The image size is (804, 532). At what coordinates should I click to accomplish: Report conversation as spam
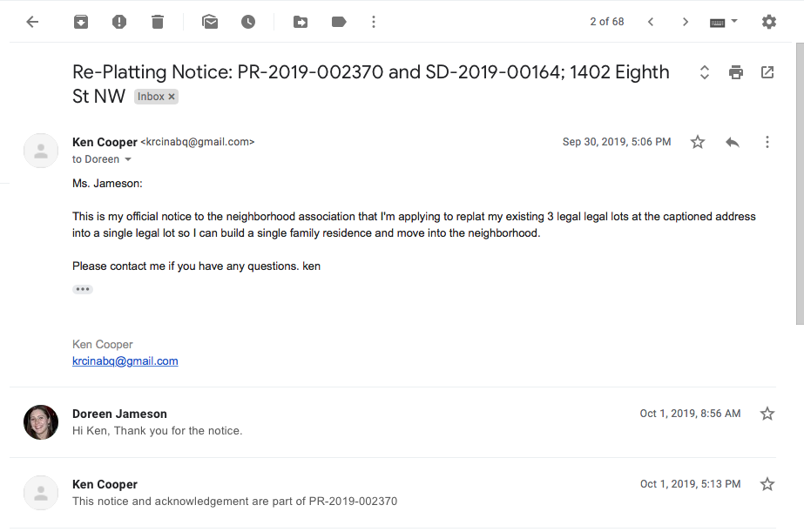pos(119,22)
